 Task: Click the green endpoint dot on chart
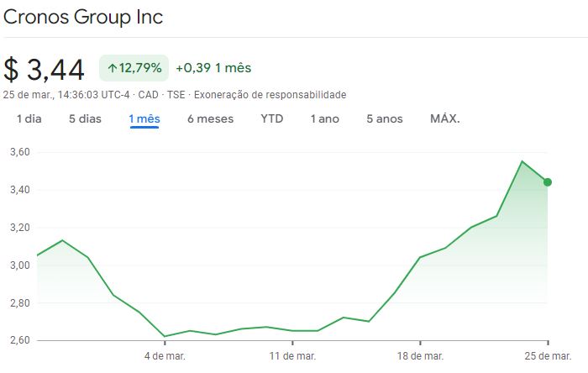tap(548, 182)
